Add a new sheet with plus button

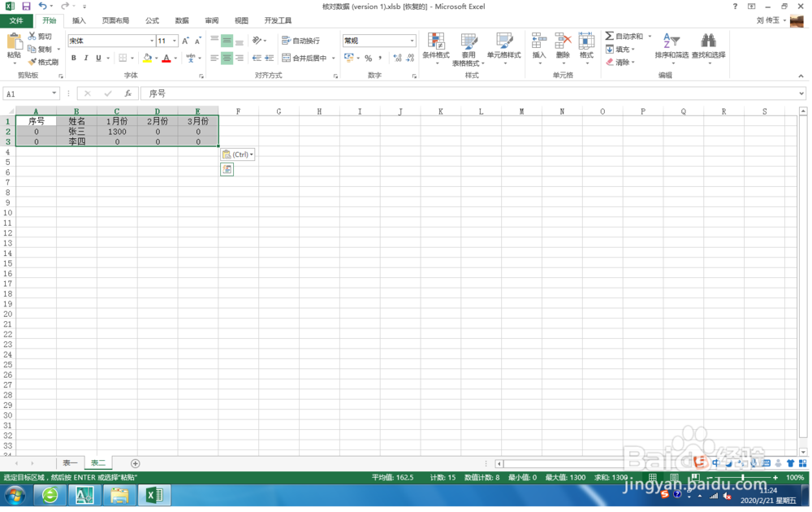[135, 463]
